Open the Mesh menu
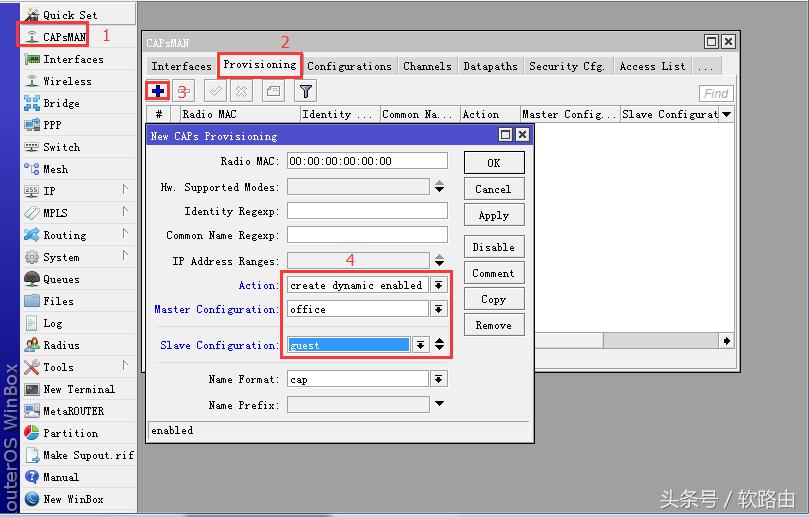Image resolution: width=809 pixels, height=517 pixels. (x=78, y=169)
